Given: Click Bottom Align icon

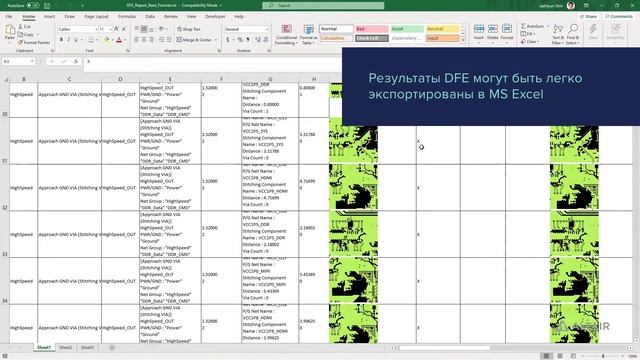Looking at the screenshot, I should point(151,29).
